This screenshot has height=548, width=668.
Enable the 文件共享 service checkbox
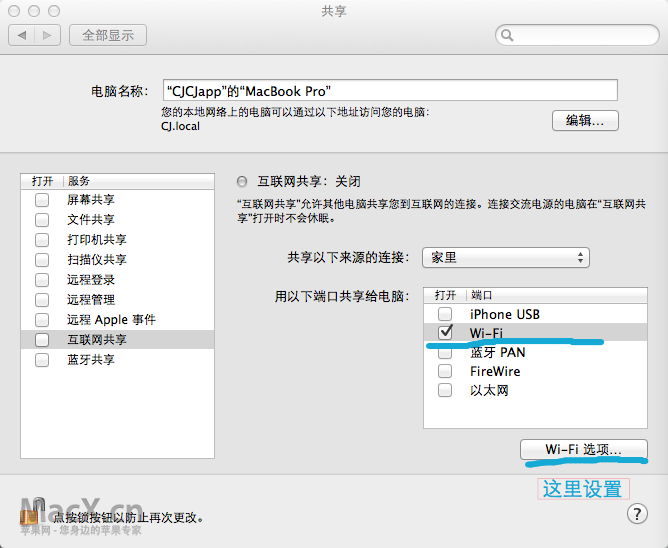click(42, 220)
